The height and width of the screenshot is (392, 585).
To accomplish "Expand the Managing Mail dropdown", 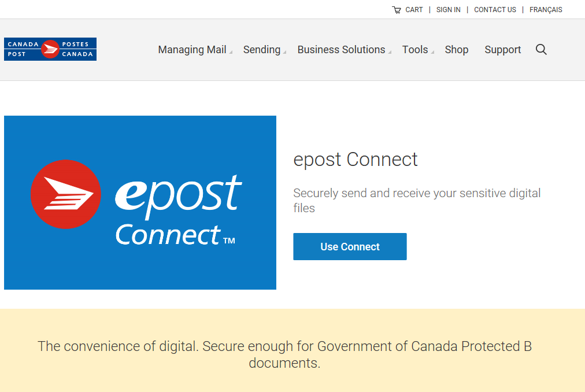I will (192, 50).
